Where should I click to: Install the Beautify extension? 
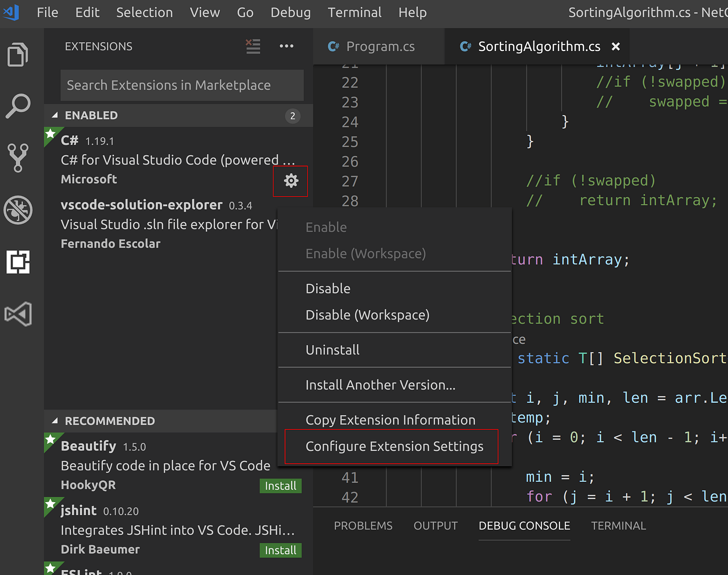coord(280,485)
